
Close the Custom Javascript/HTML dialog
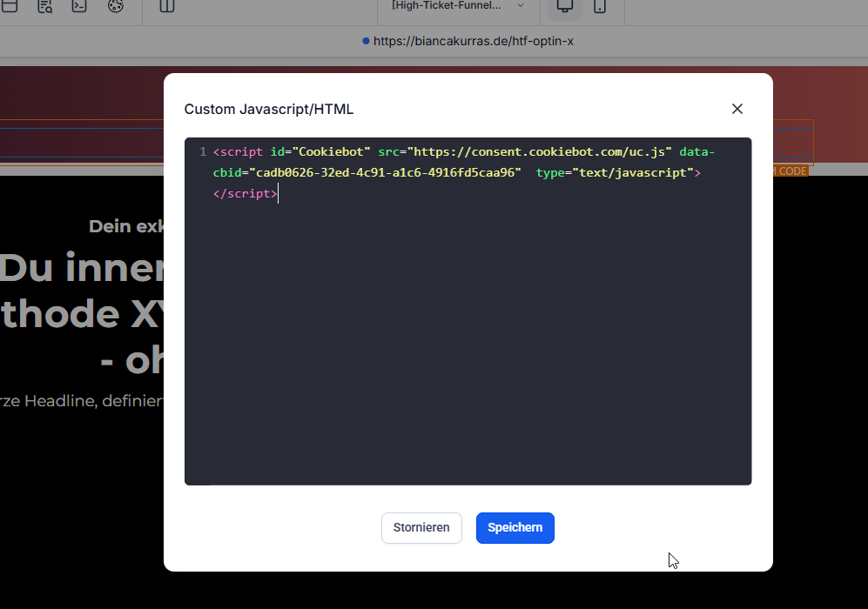[x=737, y=109]
